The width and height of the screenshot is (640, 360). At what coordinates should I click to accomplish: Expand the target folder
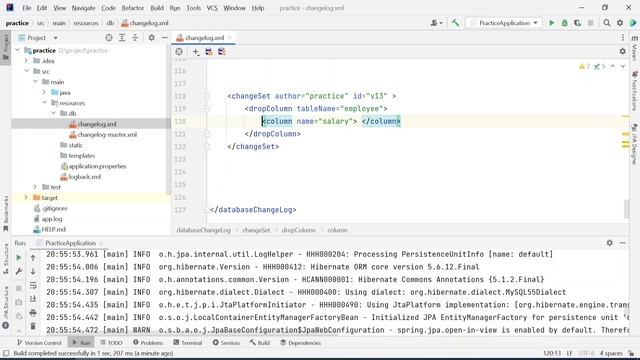[x=27, y=198]
